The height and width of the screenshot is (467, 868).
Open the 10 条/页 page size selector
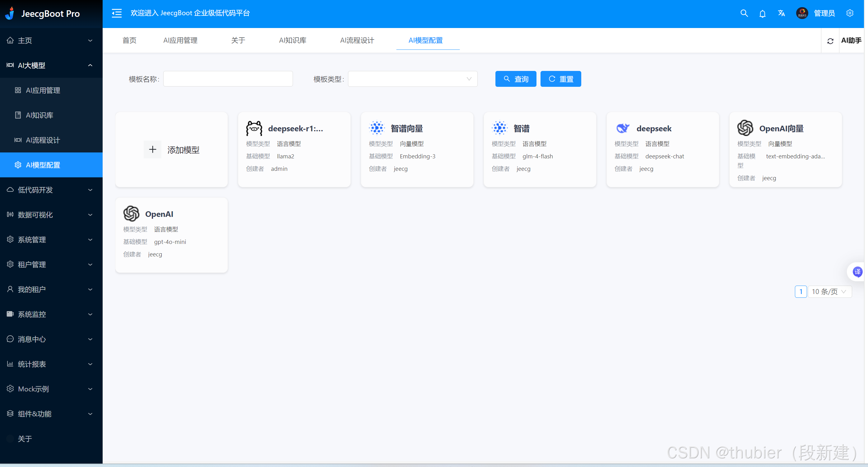pos(829,292)
